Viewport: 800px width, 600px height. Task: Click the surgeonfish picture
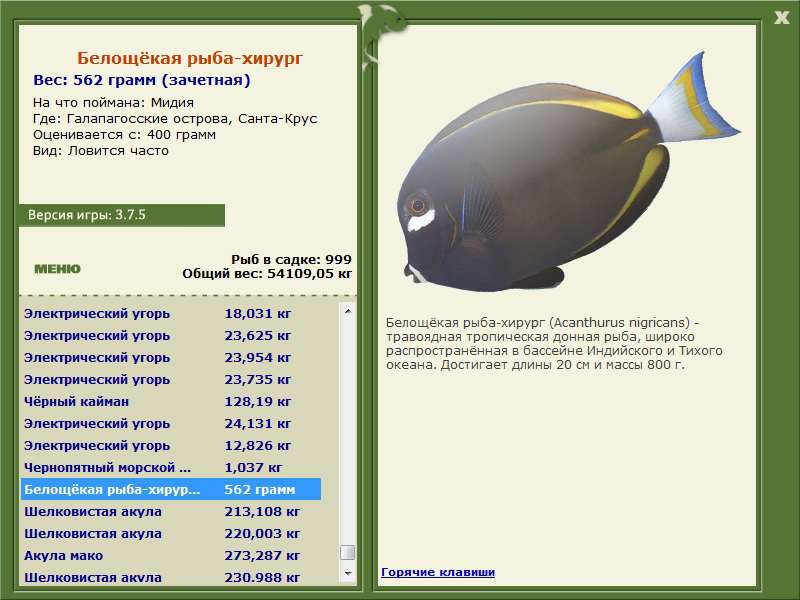pyautogui.click(x=569, y=172)
